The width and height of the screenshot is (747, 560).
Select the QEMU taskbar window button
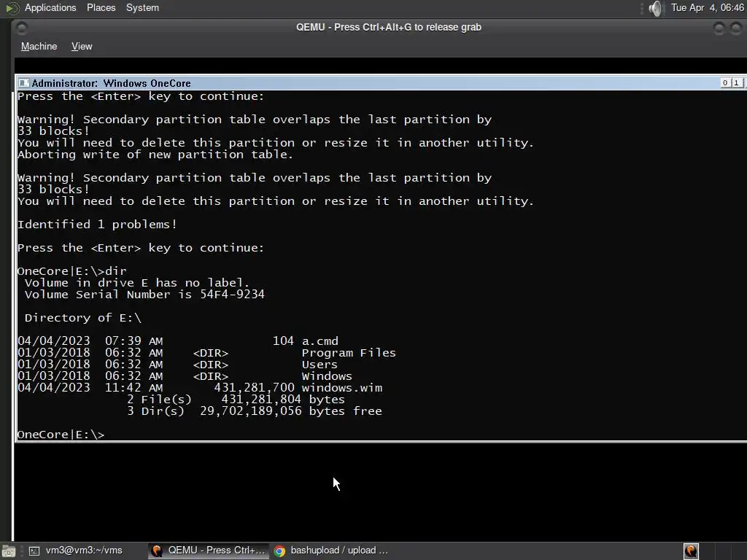tap(208, 551)
